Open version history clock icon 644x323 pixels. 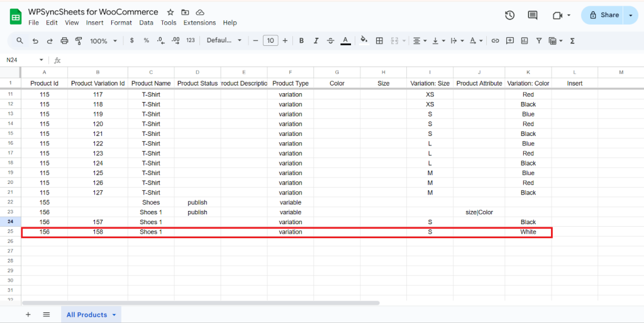509,15
